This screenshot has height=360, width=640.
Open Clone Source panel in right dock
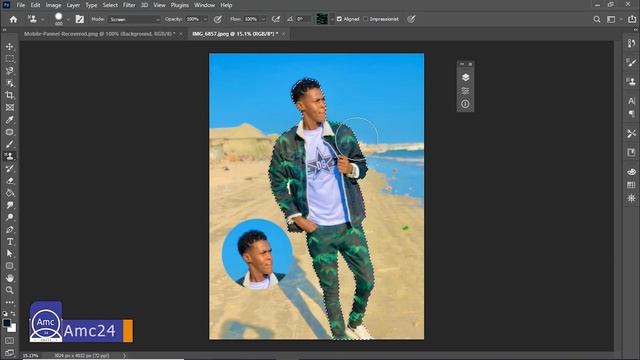pyautogui.click(x=631, y=81)
